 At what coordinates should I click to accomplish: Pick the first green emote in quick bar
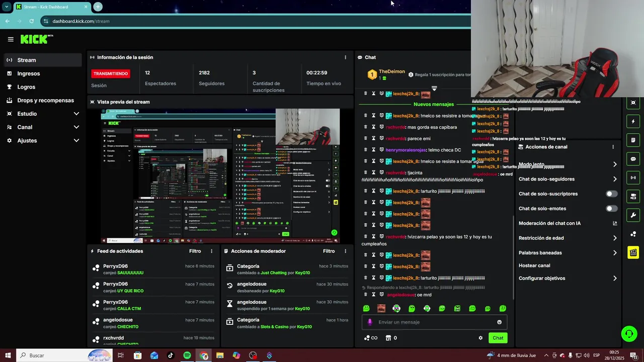click(366, 308)
